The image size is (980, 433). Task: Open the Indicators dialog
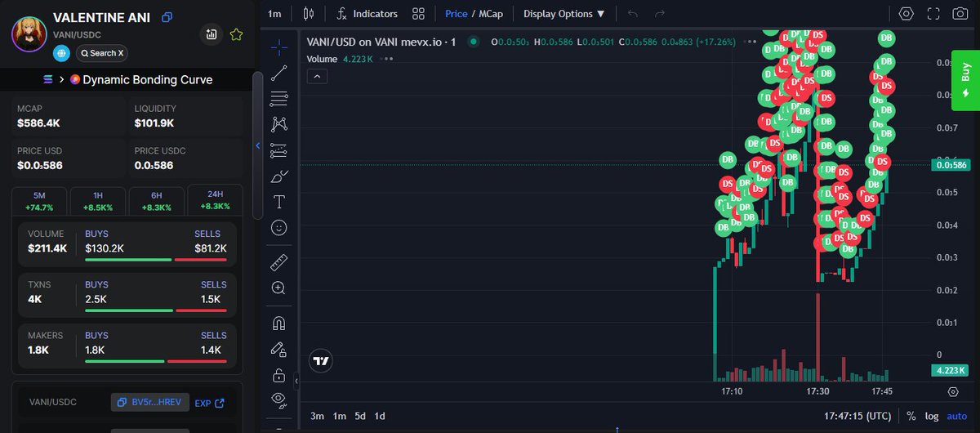click(367, 14)
